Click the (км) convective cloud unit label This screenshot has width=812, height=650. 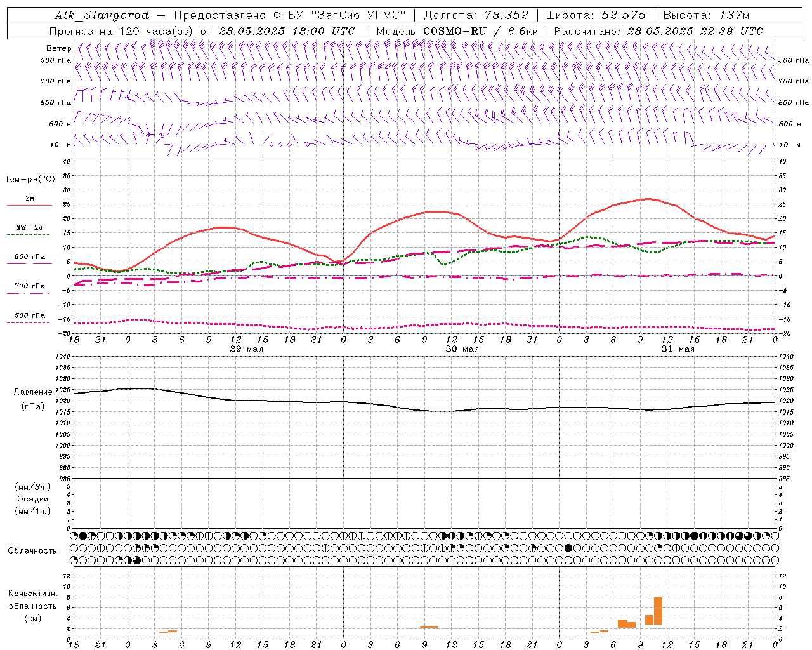(33, 618)
